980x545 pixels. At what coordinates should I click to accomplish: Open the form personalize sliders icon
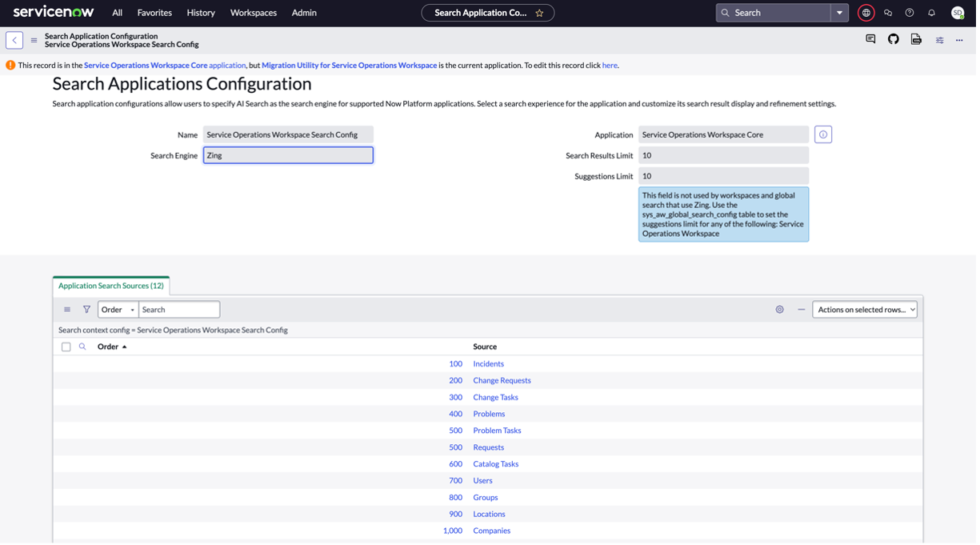click(943, 40)
